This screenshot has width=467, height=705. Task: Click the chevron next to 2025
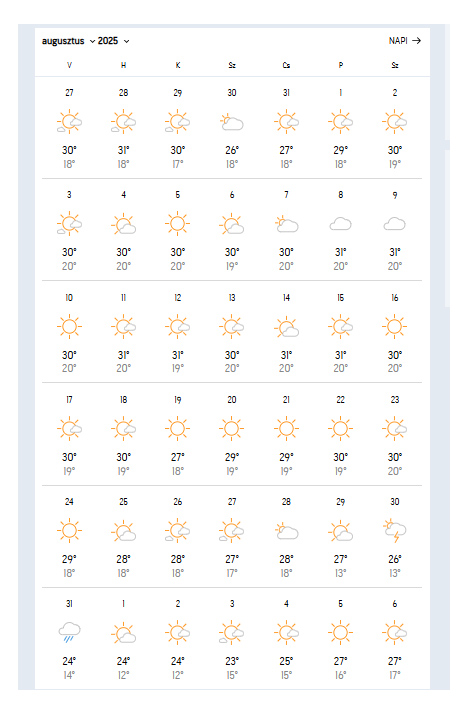point(127,41)
